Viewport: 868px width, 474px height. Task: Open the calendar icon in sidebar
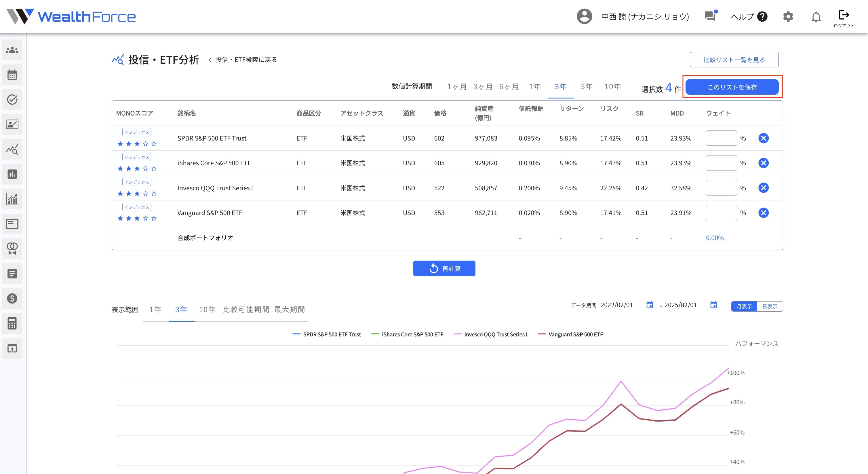click(x=12, y=75)
